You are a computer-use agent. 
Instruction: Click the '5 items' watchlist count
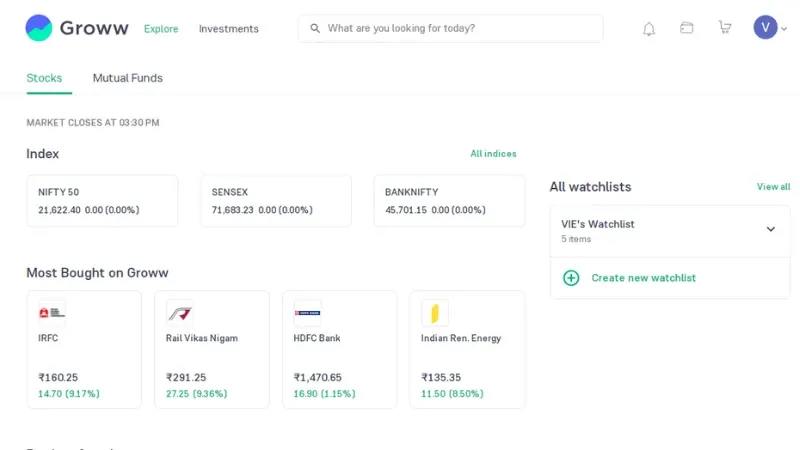tap(576, 239)
